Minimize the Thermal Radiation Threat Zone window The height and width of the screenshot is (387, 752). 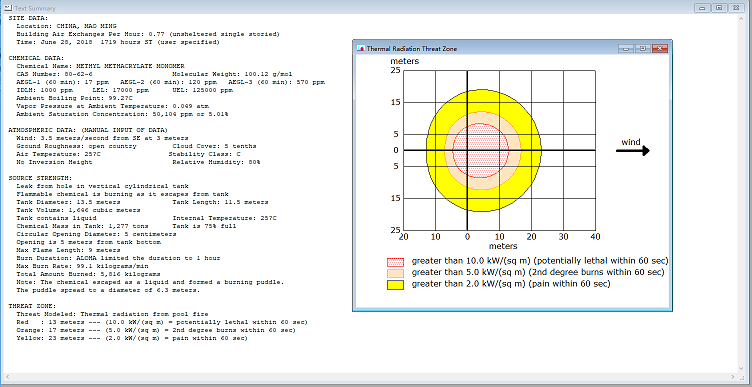pos(625,48)
